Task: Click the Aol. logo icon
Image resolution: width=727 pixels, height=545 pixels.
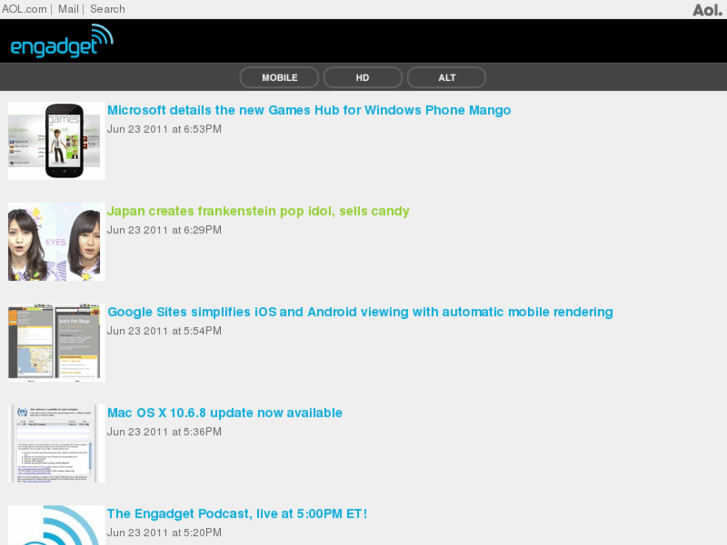Action: pyautogui.click(x=707, y=10)
